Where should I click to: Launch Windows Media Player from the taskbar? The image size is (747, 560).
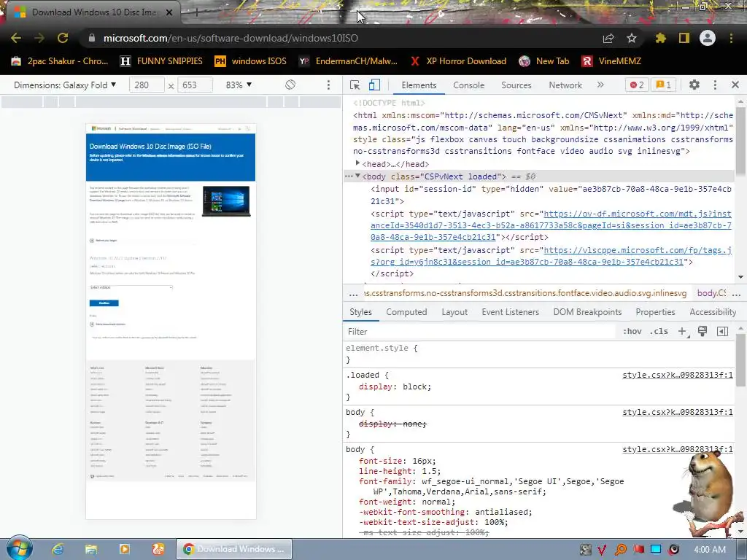point(124,549)
